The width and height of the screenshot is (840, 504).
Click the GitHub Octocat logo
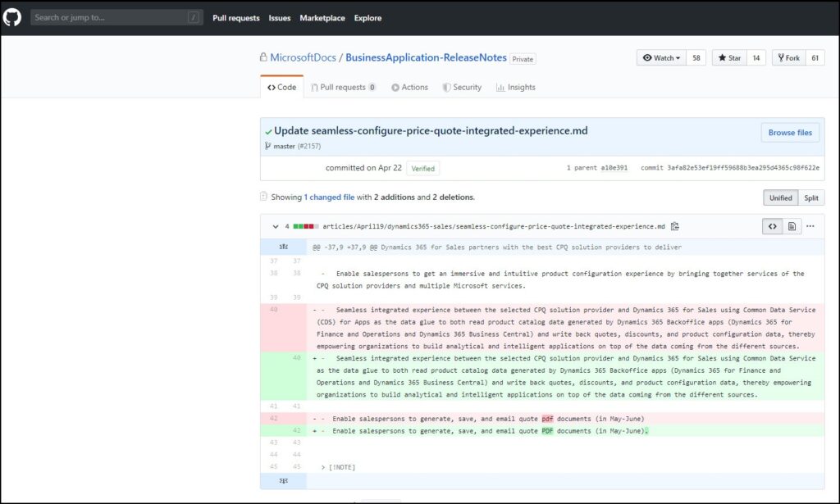(11, 16)
